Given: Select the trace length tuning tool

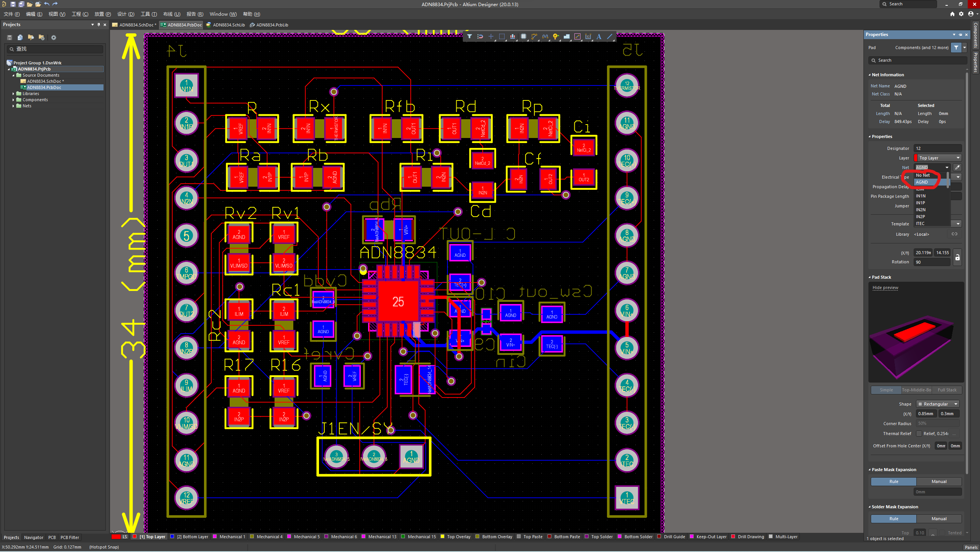Looking at the screenshot, I should (545, 36).
